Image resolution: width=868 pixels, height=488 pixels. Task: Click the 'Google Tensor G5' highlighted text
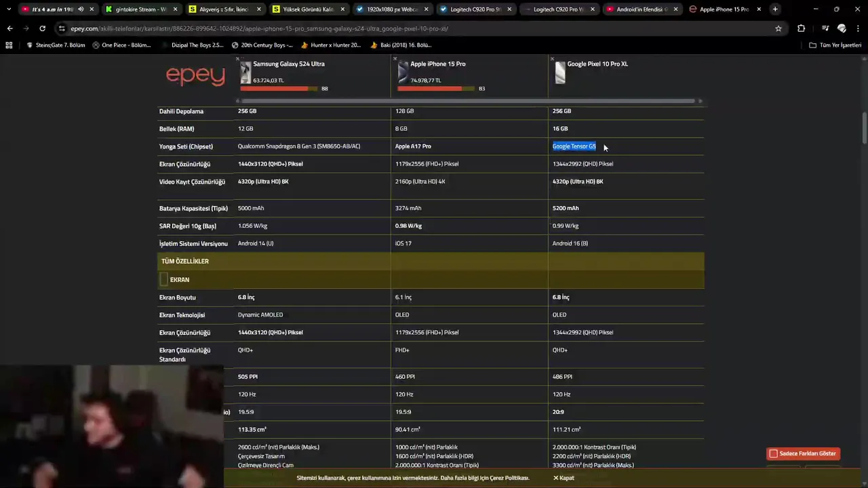pos(574,146)
